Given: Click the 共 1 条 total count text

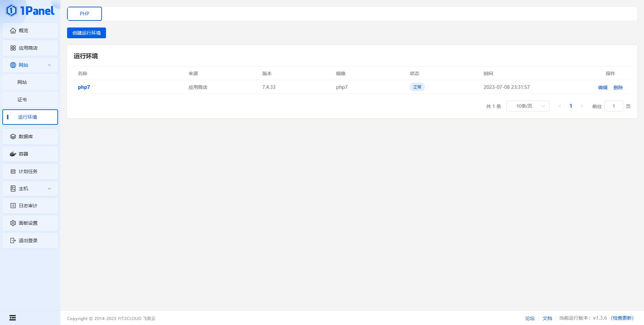Looking at the screenshot, I should pos(494,106).
